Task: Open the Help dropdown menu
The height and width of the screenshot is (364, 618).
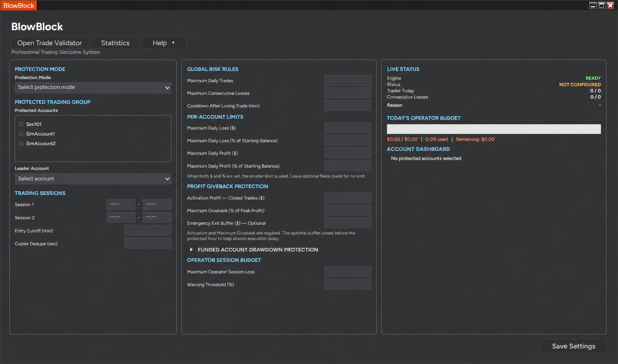Action: [x=164, y=43]
